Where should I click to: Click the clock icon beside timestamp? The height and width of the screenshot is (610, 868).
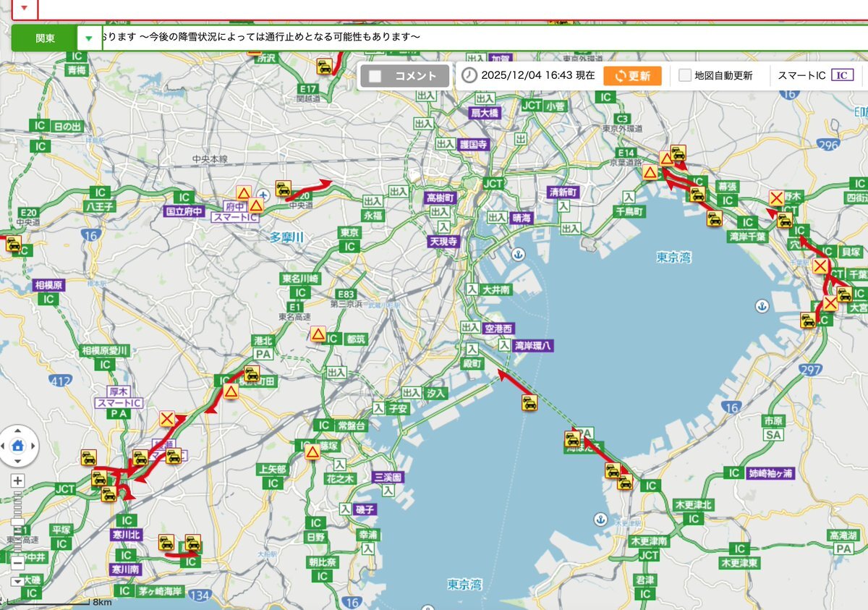tap(469, 75)
